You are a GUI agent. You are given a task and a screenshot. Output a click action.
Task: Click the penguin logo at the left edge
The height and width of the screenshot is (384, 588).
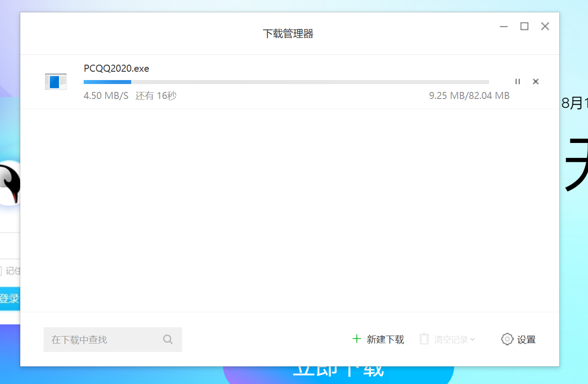coord(9,183)
